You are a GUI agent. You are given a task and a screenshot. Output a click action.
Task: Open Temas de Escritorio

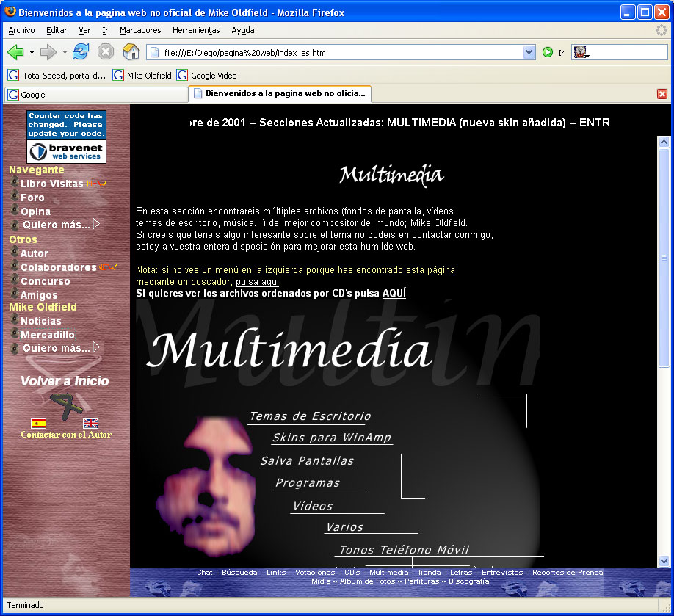tap(310, 416)
